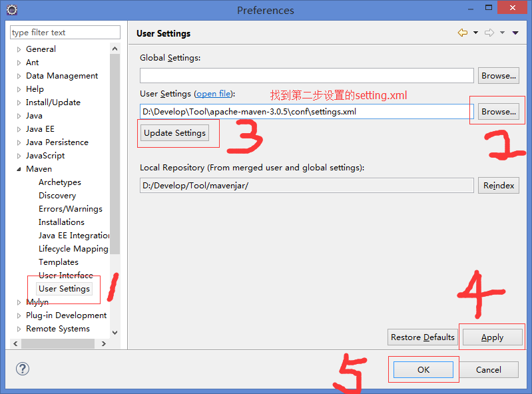Select Java EE Integration item
This screenshot has width=532, height=394.
click(x=74, y=236)
